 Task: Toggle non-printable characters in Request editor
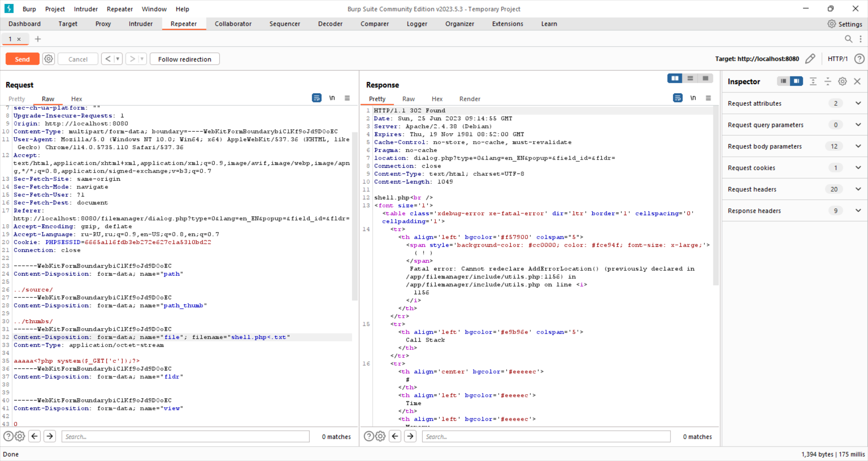(332, 98)
